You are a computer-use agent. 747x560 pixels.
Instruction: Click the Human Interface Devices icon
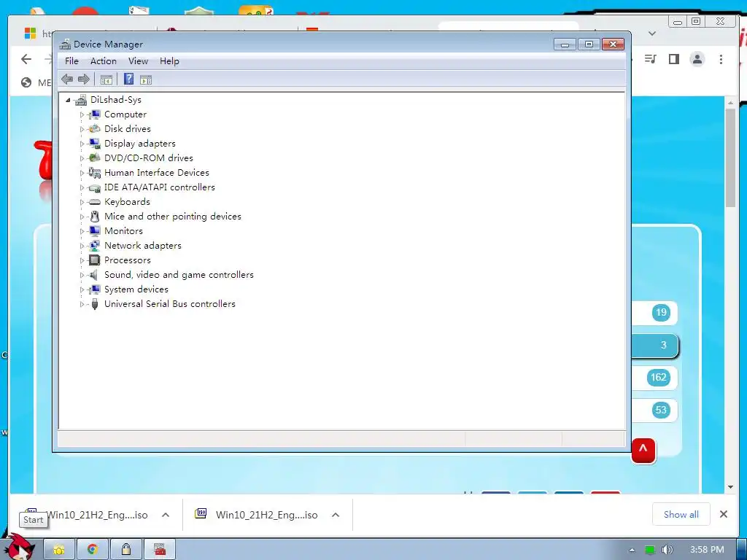(95, 172)
